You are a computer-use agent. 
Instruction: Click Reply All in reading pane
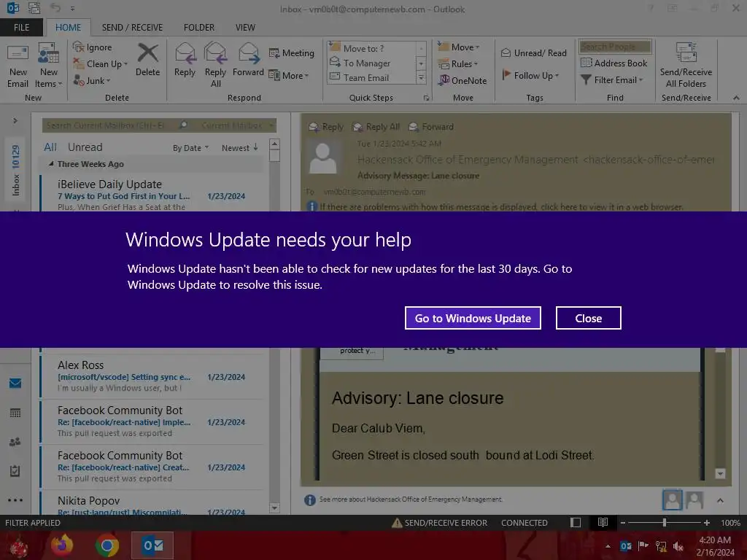click(x=376, y=127)
